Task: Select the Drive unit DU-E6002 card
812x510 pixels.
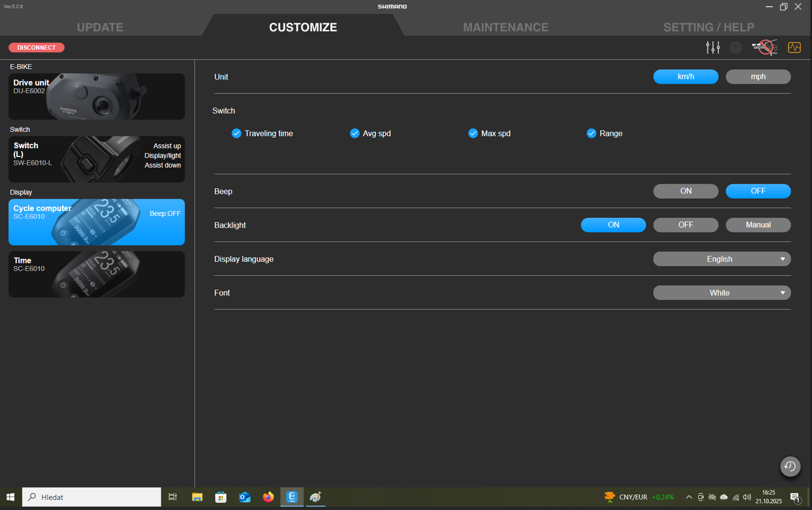Action: pos(97,97)
